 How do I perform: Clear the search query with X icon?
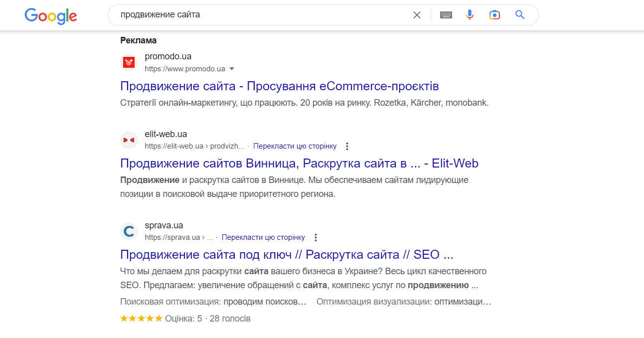coord(417,15)
